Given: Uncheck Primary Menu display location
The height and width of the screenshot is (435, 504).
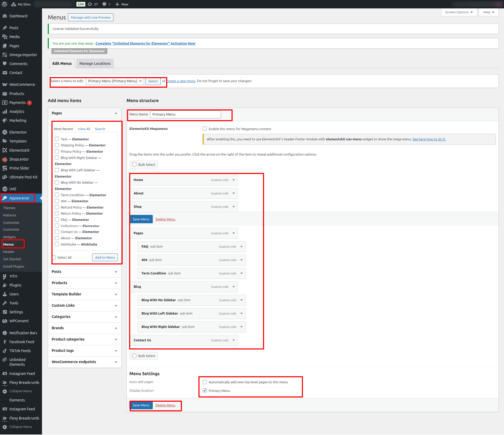Looking at the screenshot, I should 205,391.
